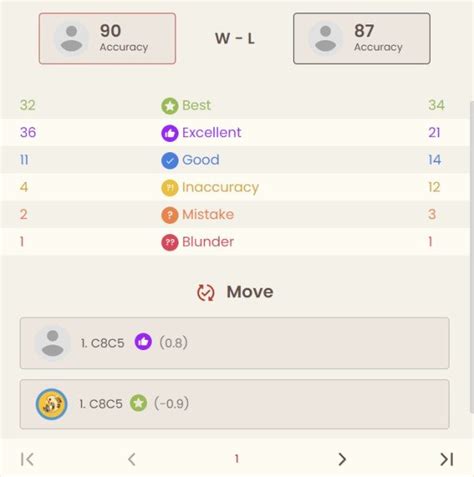Image resolution: width=474 pixels, height=477 pixels.
Task: Click the red Blunder double-question icon
Action: tap(170, 242)
